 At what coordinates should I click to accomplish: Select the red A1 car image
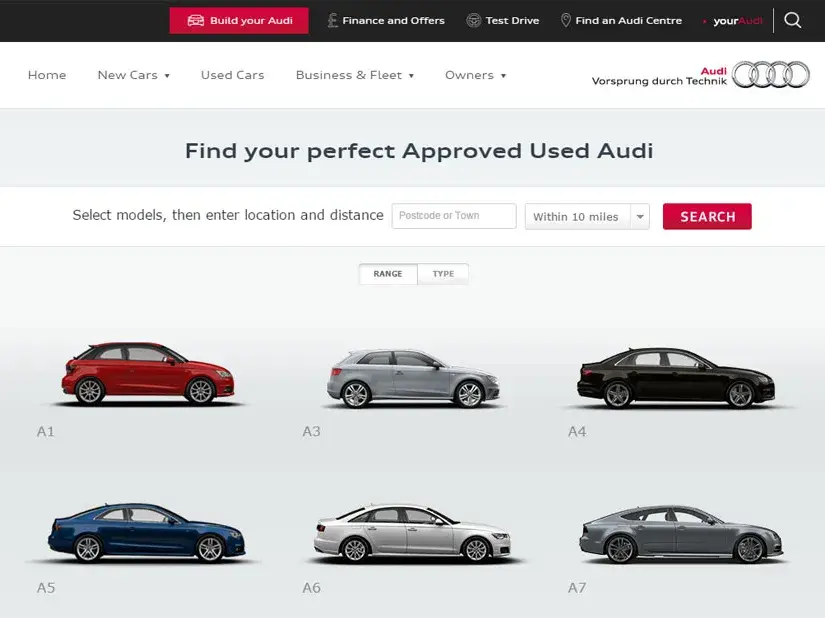pyautogui.click(x=148, y=374)
